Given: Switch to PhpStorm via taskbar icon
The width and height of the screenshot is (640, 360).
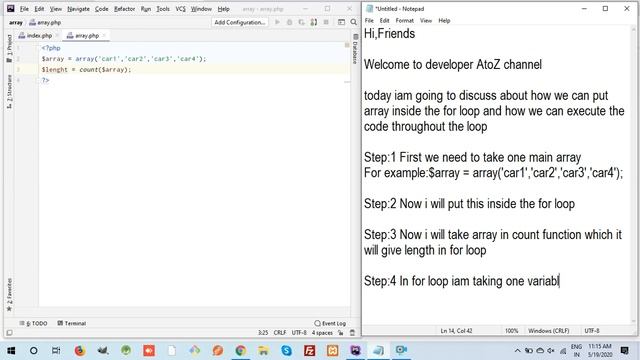Looking at the screenshot, I should tap(356, 350).
